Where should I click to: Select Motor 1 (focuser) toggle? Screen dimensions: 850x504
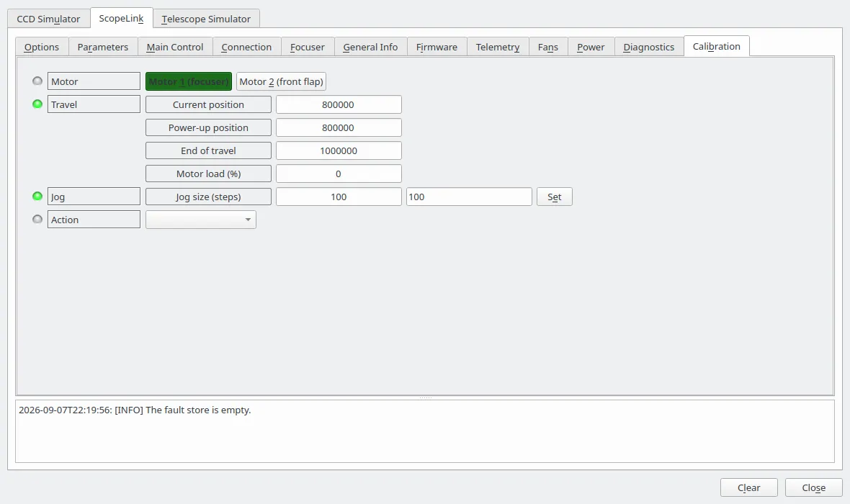189,81
